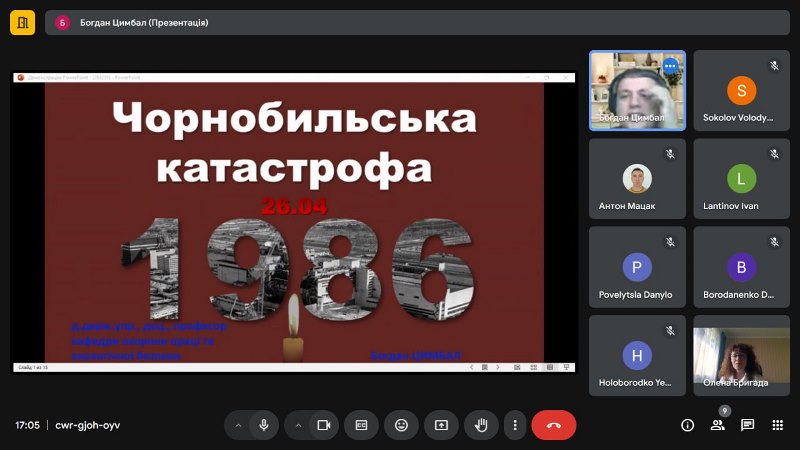Click the yellow Meet icon at top left

pos(22,22)
